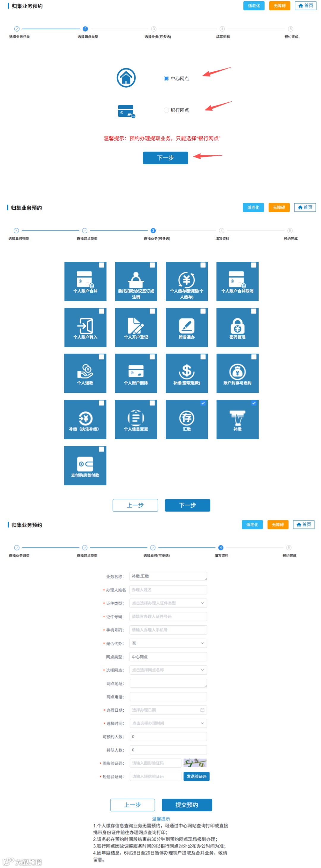The width and height of the screenshot is (321, 868).
Task: Open the 是否代办 dropdown
Action: [168, 643]
